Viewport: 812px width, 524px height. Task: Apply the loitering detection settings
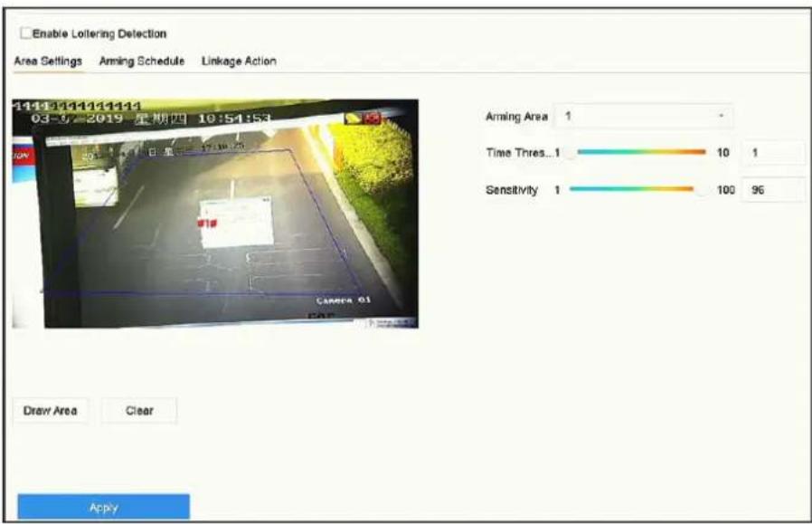click(x=104, y=507)
